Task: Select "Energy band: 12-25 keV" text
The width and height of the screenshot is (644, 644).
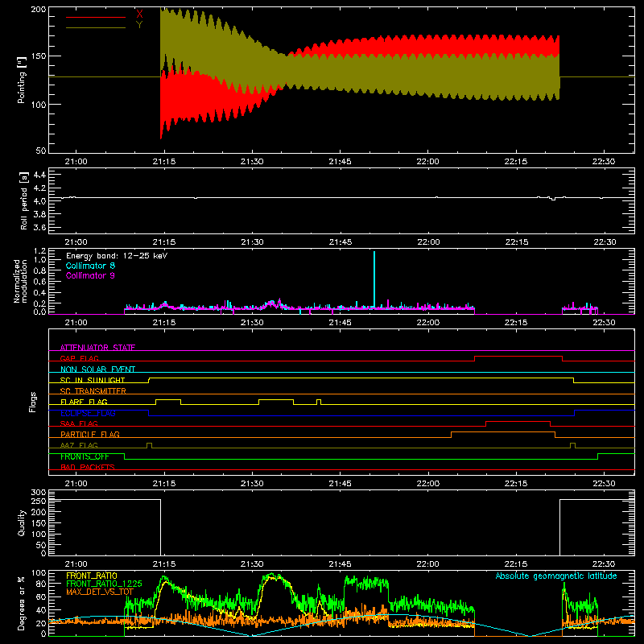Action: point(117,256)
